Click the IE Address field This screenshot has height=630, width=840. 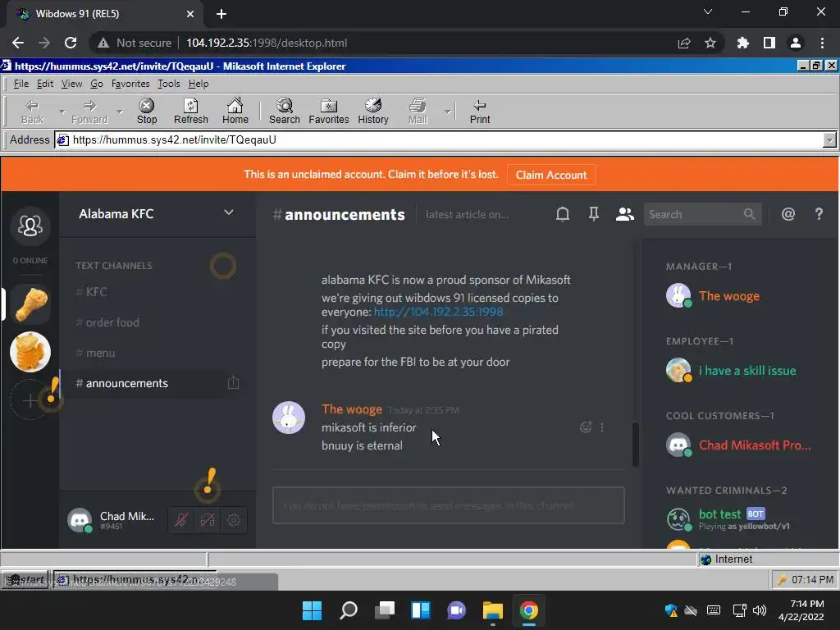point(440,139)
